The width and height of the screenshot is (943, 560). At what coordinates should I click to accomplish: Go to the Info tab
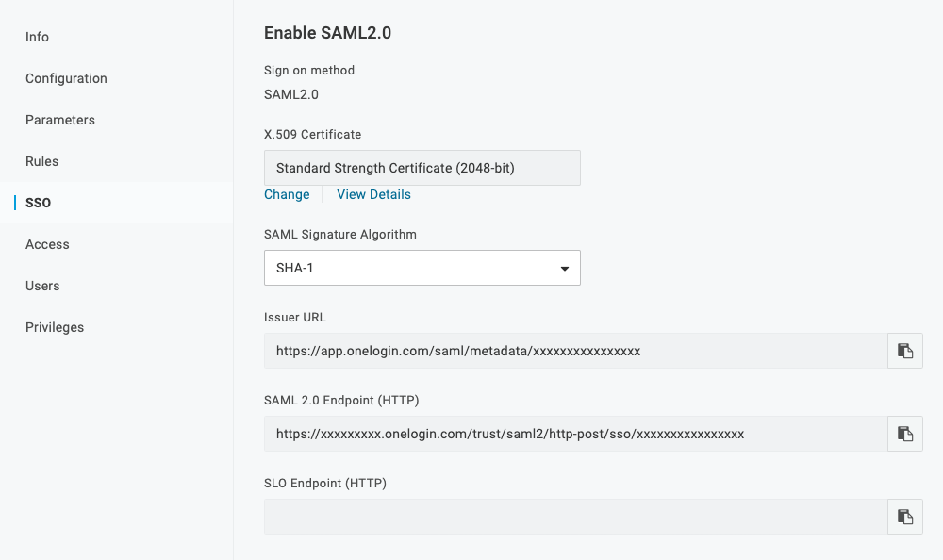pos(38,37)
